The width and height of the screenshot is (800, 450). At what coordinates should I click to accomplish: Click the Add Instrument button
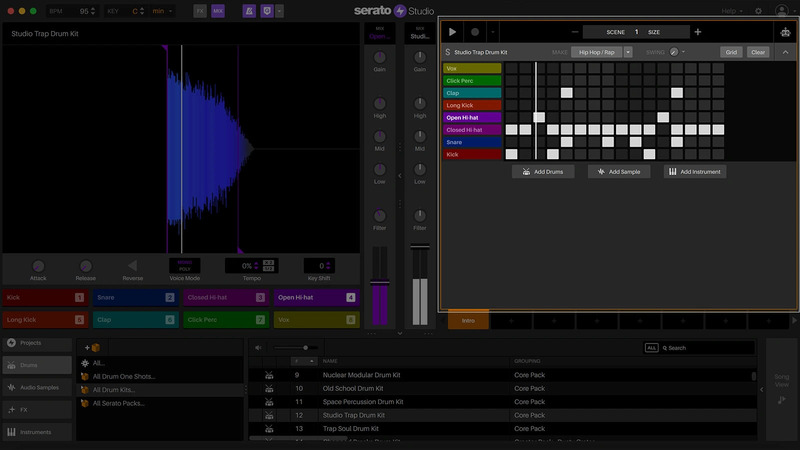695,172
